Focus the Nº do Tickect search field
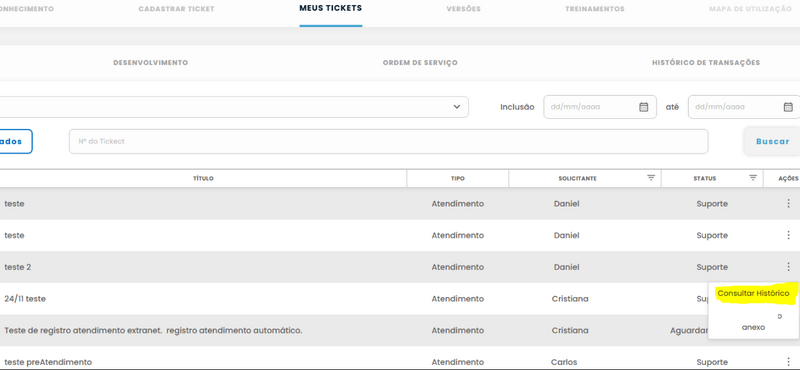 tap(388, 141)
